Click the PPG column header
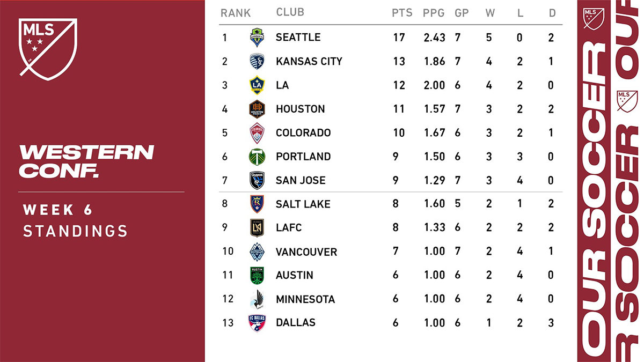Screen dimensions: 644x362 pyautogui.click(x=433, y=13)
